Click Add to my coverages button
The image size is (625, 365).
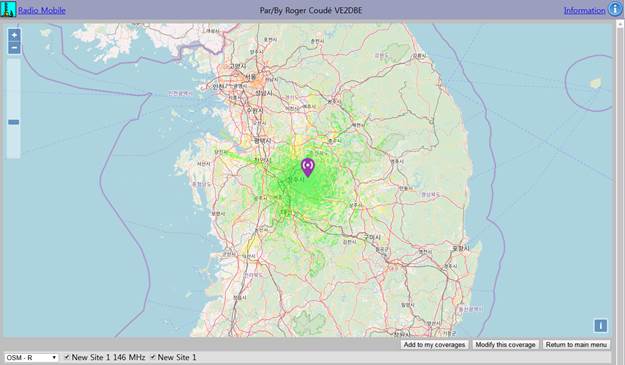(434, 345)
